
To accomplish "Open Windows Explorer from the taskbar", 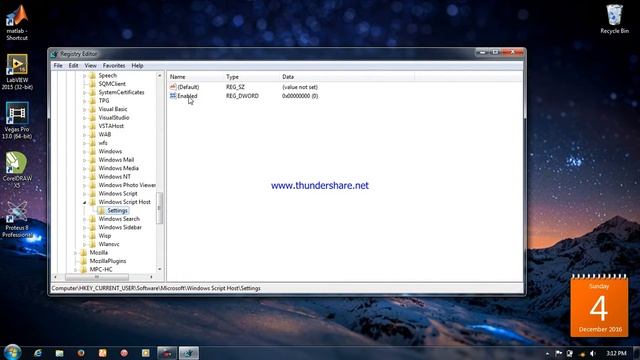I will [60, 353].
